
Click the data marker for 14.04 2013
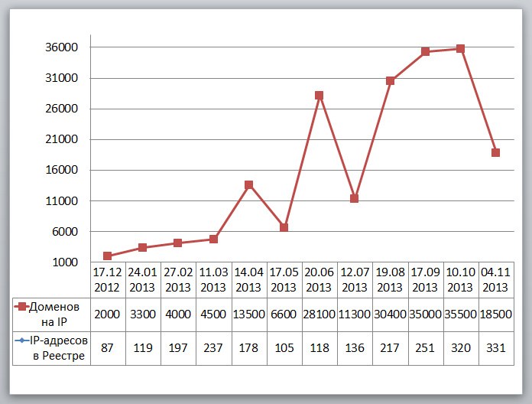[248, 185]
